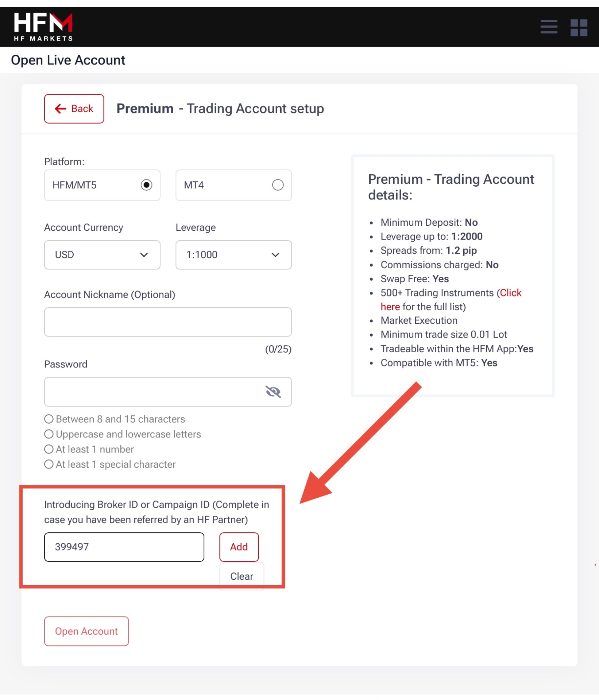Select the HFM/MT5 platform radio

click(146, 185)
